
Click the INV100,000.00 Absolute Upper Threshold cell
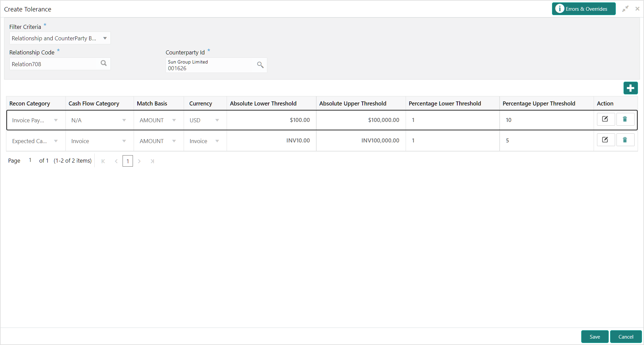tap(361, 140)
